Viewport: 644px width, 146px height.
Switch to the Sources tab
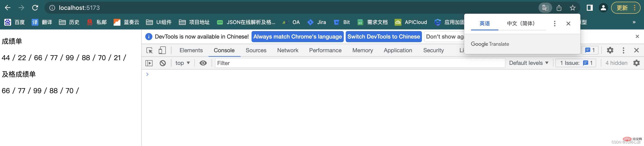click(x=256, y=51)
